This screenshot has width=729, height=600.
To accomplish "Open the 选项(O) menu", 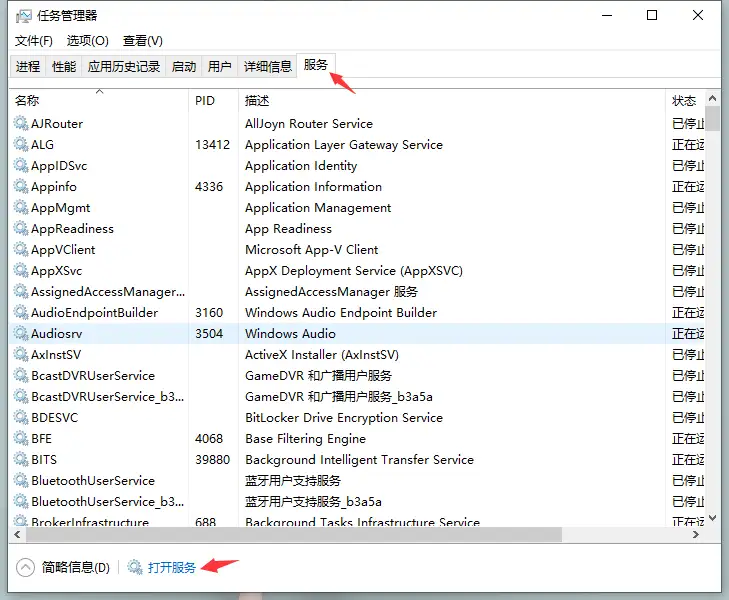I will (x=88, y=41).
